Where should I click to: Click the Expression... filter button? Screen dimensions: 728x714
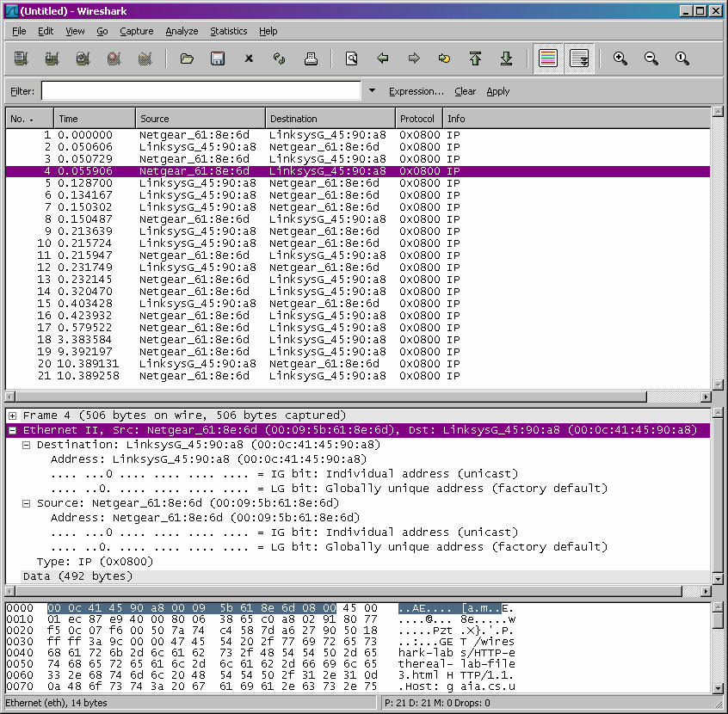[x=416, y=91]
